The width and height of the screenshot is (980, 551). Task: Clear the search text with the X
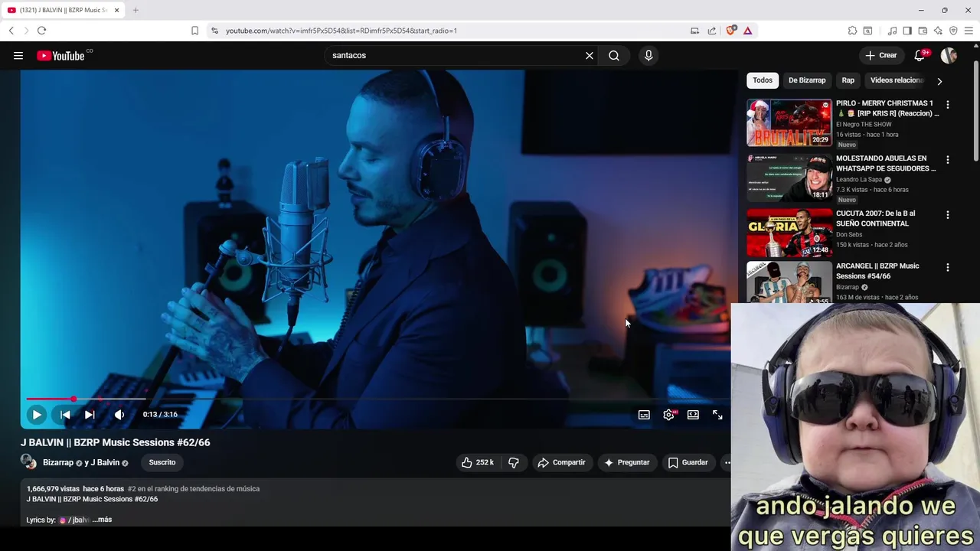[x=590, y=55]
